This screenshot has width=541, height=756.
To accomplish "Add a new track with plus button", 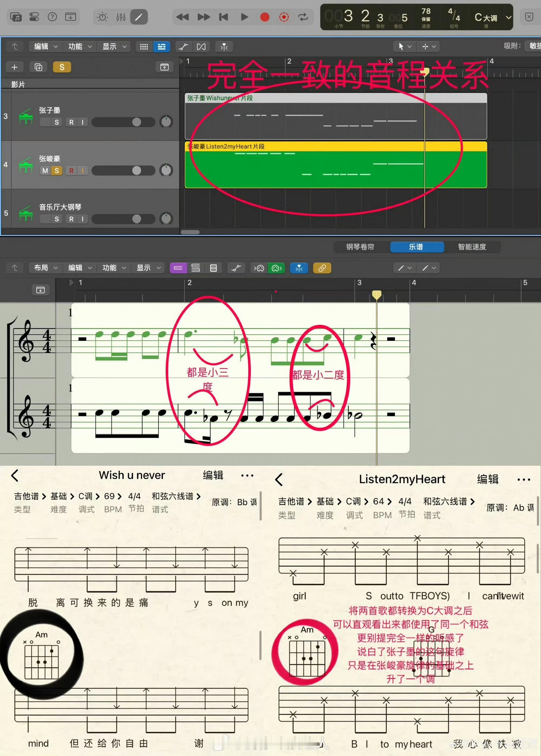I will pyautogui.click(x=14, y=67).
